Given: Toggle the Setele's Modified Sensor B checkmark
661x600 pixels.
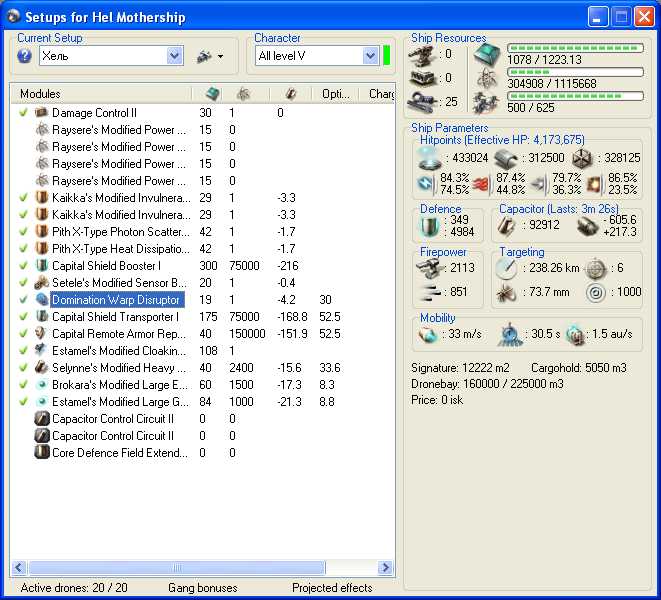Looking at the screenshot, I should tap(23, 283).
